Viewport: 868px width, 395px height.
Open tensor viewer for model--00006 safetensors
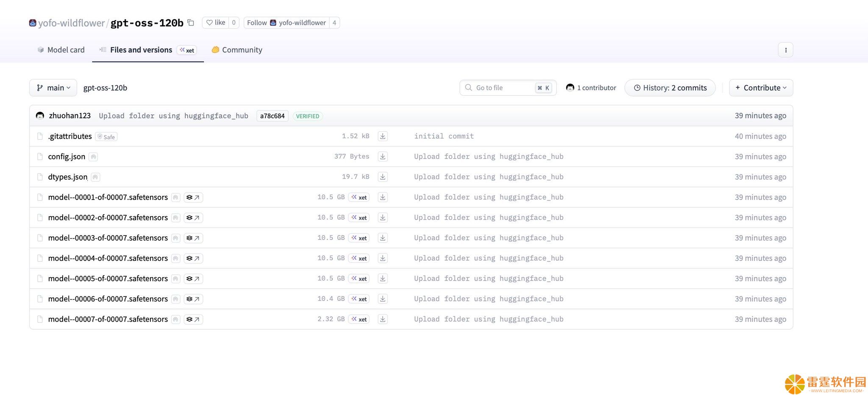[x=193, y=299]
